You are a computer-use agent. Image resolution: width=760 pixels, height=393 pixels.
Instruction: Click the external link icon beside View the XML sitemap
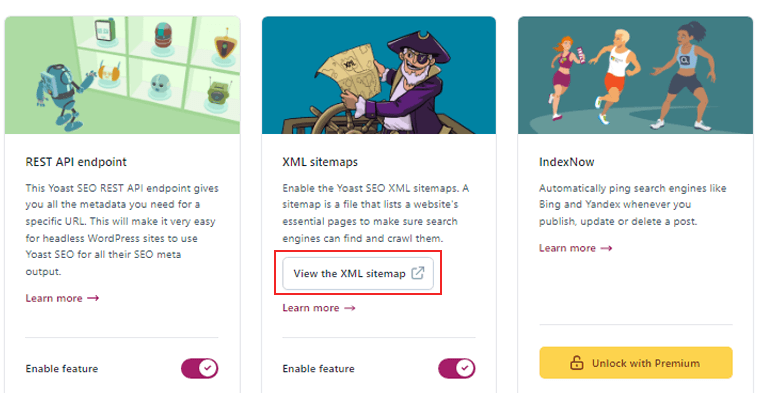point(417,273)
